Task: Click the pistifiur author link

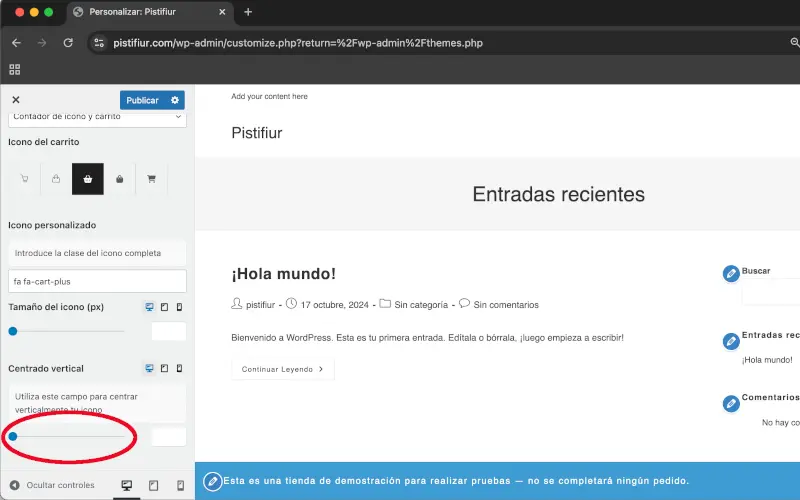Action: pyautogui.click(x=261, y=305)
